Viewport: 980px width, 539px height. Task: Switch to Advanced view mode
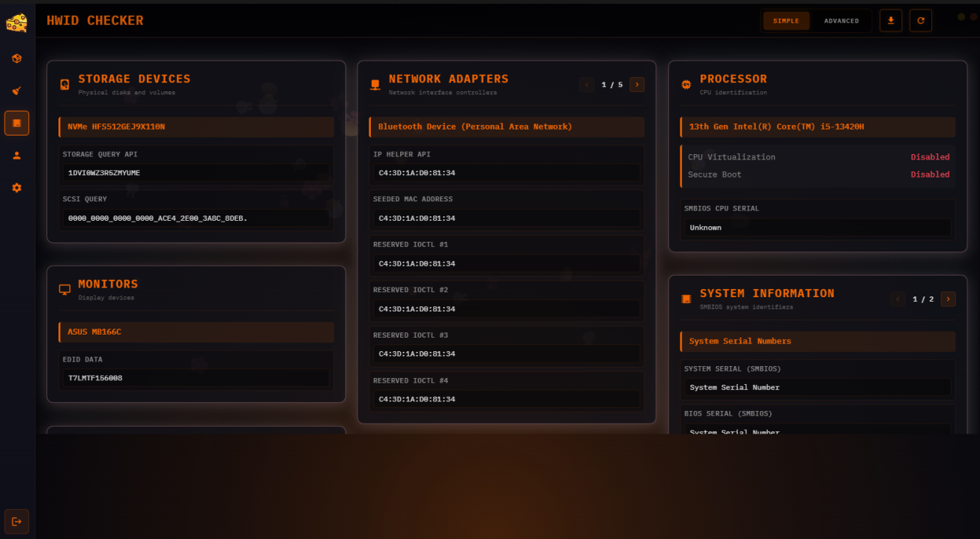[x=841, y=21]
